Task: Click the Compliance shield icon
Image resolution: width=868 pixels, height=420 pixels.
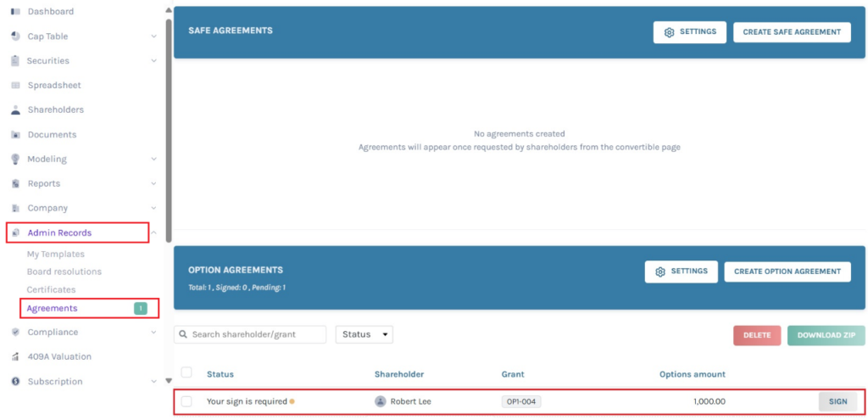Action: coord(15,333)
